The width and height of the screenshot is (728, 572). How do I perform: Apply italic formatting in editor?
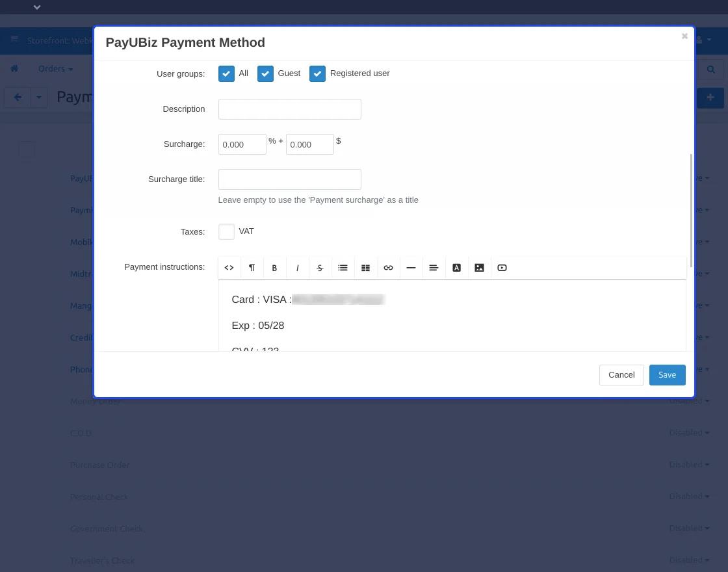pos(297,268)
